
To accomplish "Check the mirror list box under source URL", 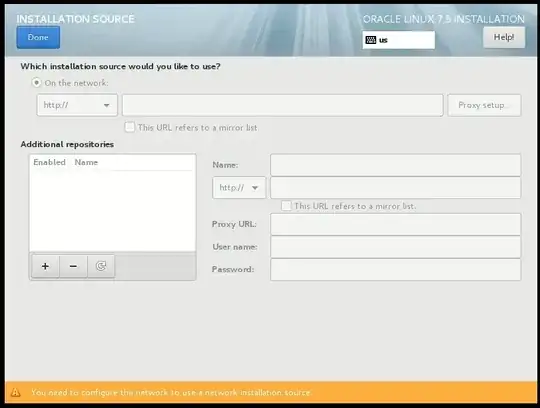I will (x=130, y=127).
